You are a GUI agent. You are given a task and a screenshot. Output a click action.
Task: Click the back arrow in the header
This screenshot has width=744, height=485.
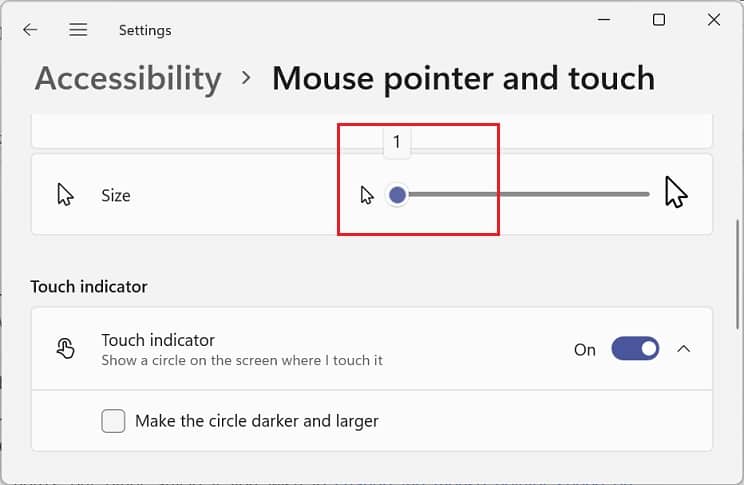point(30,30)
